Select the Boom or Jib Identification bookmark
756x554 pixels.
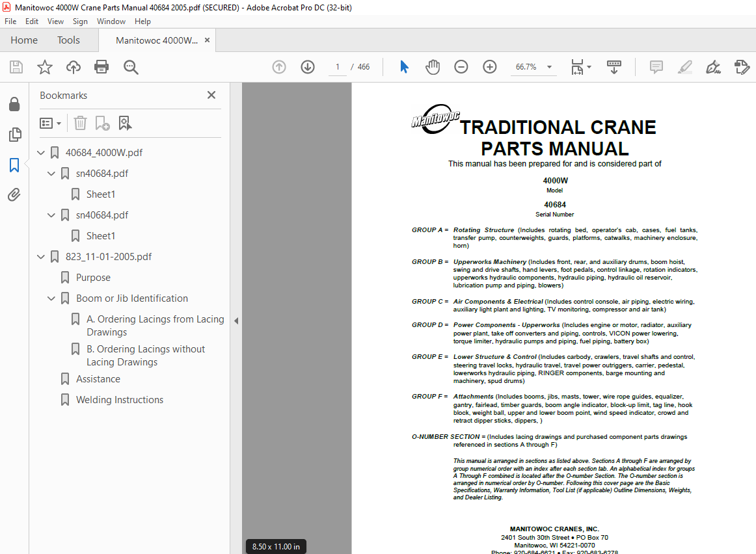[132, 298]
